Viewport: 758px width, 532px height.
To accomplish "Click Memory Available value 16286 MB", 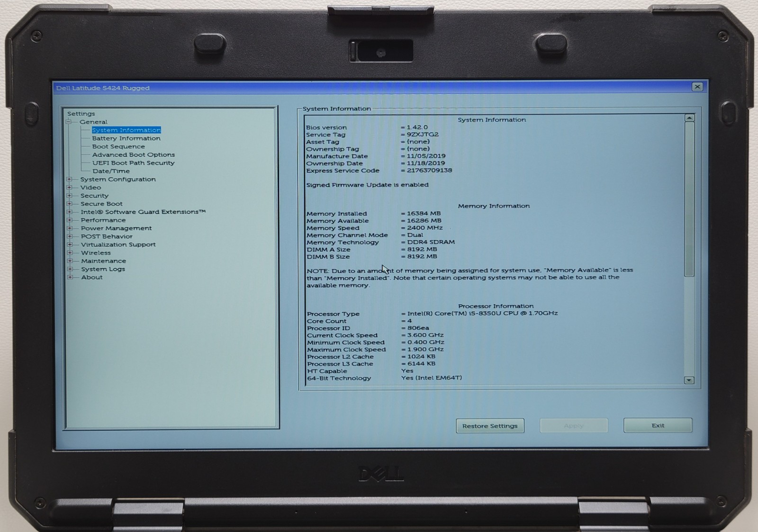I will [x=424, y=220].
